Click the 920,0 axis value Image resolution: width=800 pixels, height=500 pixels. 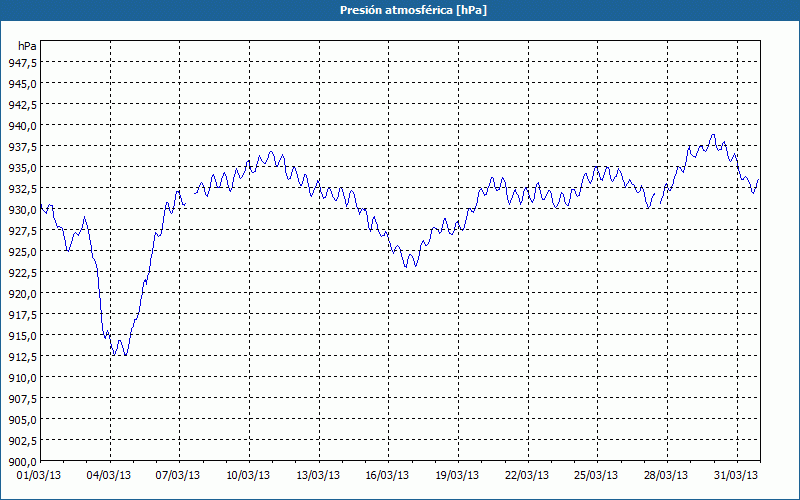tap(22, 294)
